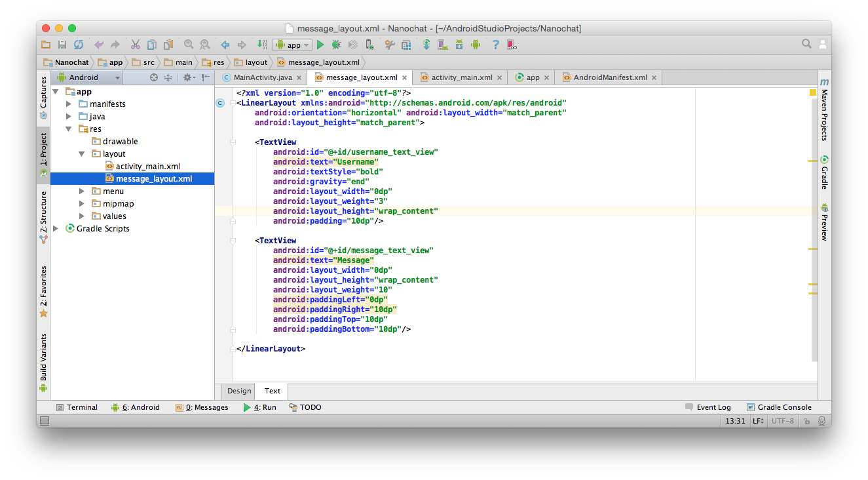The width and height of the screenshot is (868, 480).
Task: Cut selection using the scissors icon
Action: pyautogui.click(x=135, y=45)
